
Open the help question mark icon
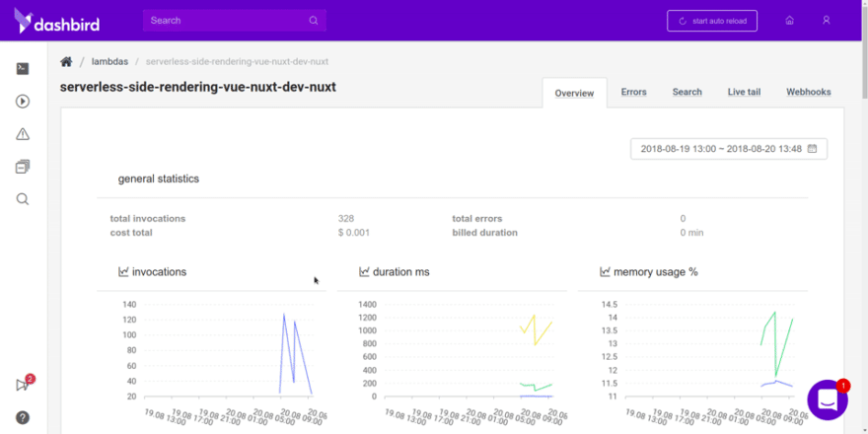pos(23,417)
